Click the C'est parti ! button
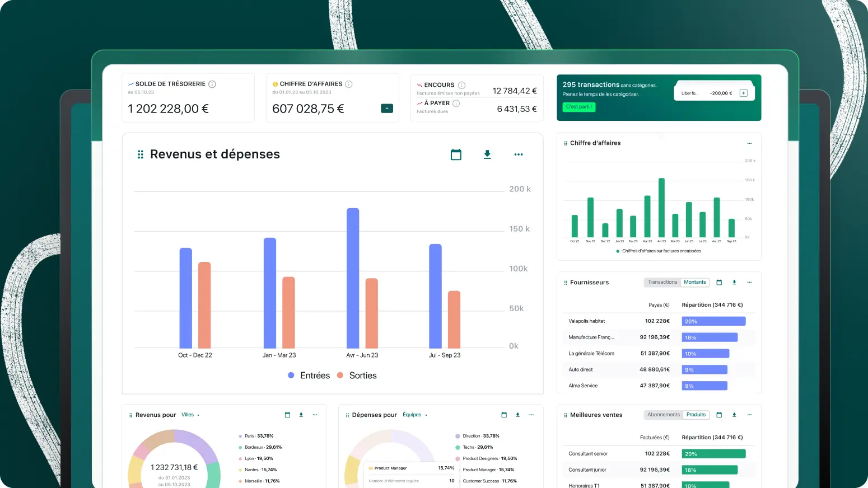Screen dimensions: 868x488 [x=578, y=107]
